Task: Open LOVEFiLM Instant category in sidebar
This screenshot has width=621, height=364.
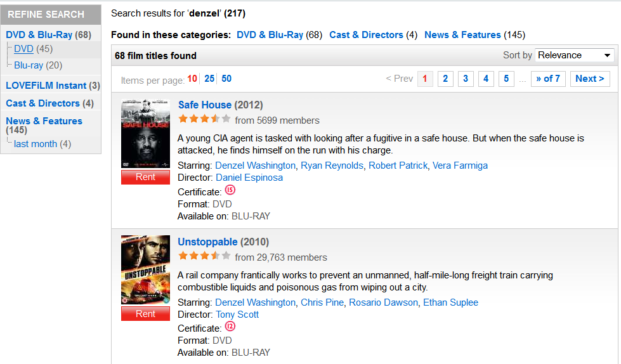Action: click(x=46, y=86)
